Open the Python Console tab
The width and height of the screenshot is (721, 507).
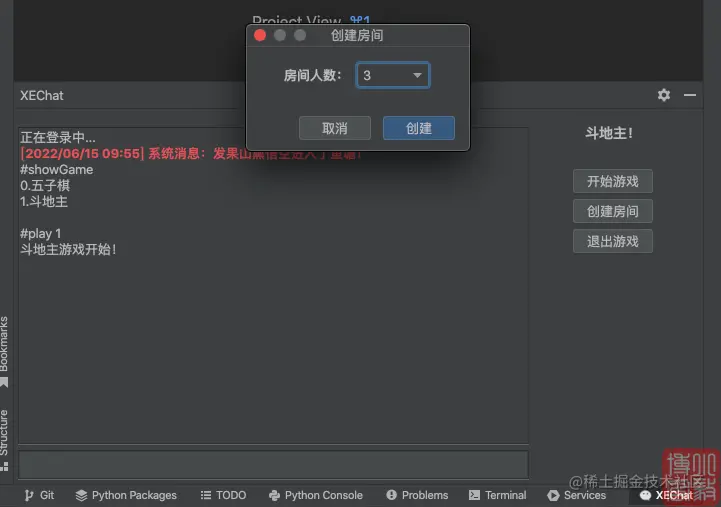coord(316,495)
